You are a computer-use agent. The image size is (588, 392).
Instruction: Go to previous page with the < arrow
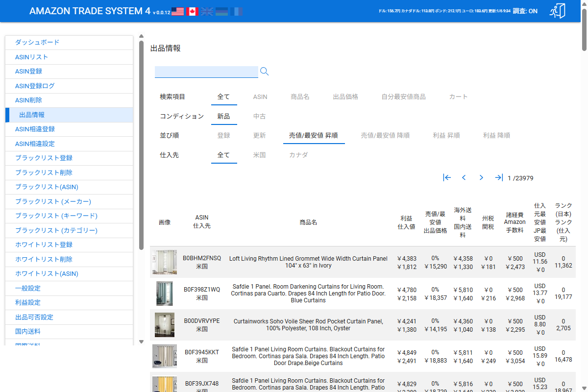click(464, 177)
